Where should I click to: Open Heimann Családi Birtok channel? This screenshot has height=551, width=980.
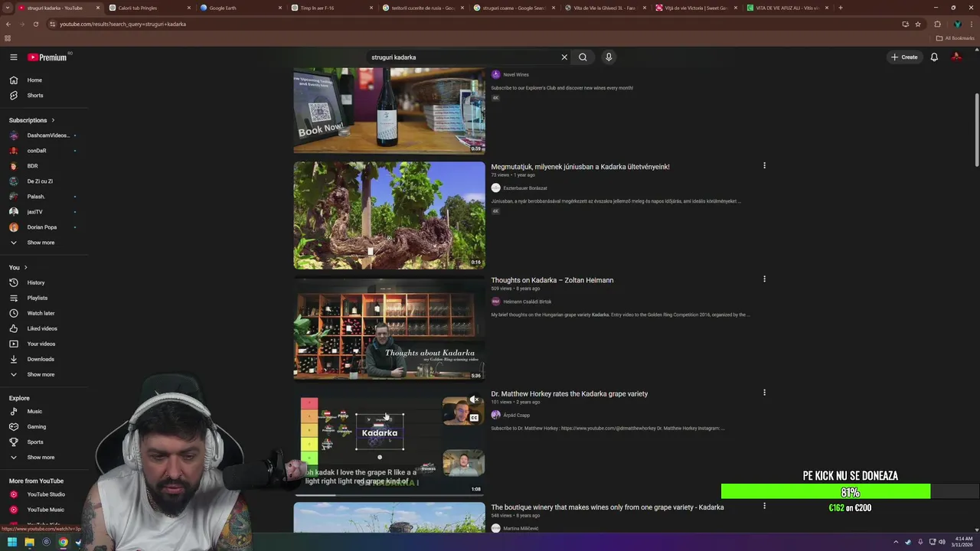[x=527, y=302]
